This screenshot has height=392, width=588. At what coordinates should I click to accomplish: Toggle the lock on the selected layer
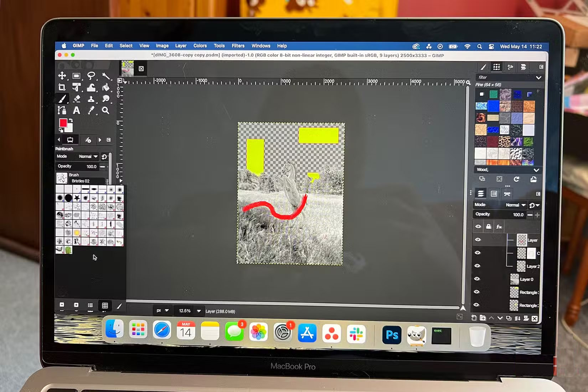pos(489,227)
